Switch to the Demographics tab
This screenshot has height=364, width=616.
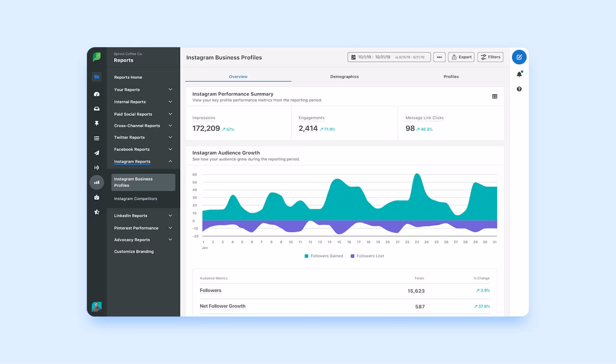[344, 77]
